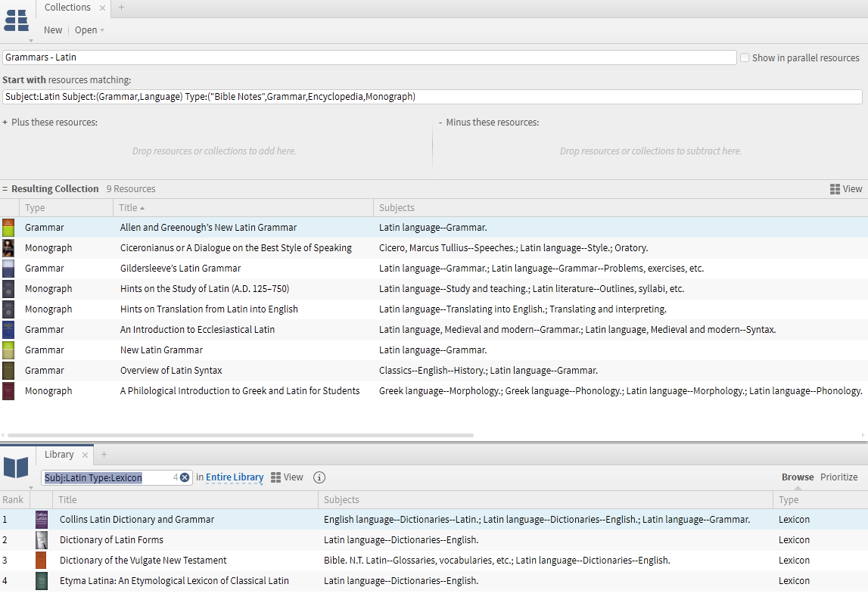
Task: Click the collection horizontal scrollbar
Action: pyautogui.click(x=240, y=436)
